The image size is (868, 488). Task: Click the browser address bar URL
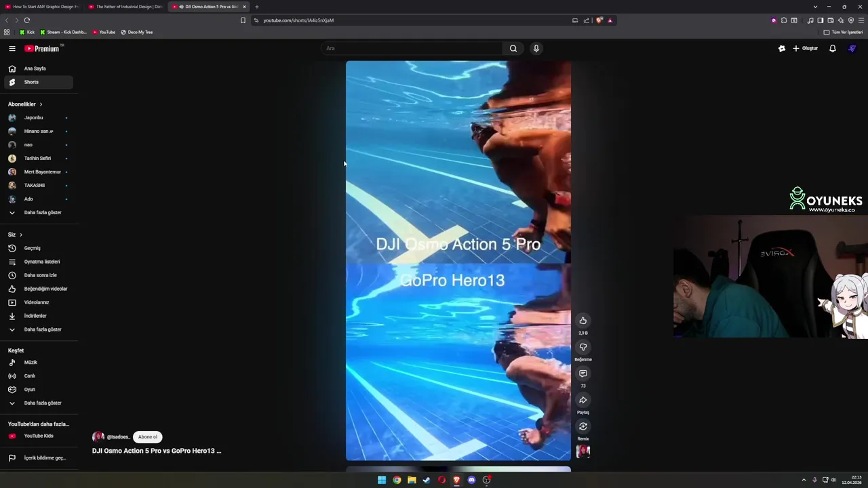298,20
